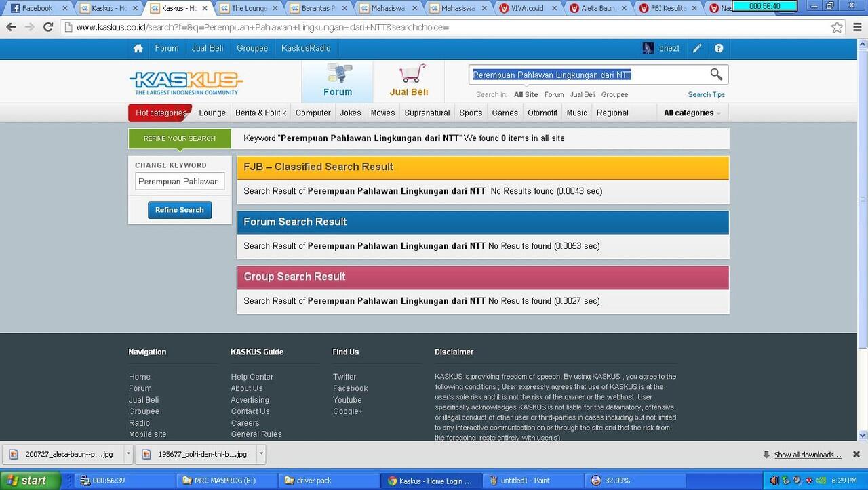Open the Search Tips link
The height and width of the screenshot is (490, 868).
707,94
